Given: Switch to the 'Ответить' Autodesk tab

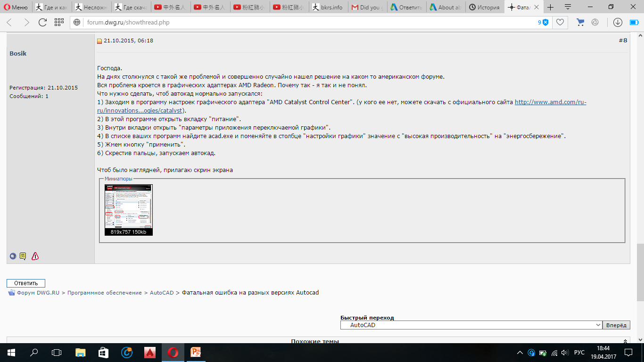Looking at the screenshot, I should tap(407, 7).
